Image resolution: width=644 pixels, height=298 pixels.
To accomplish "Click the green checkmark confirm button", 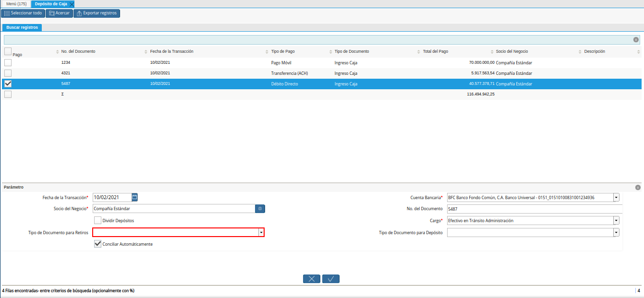I will pyautogui.click(x=331, y=279).
